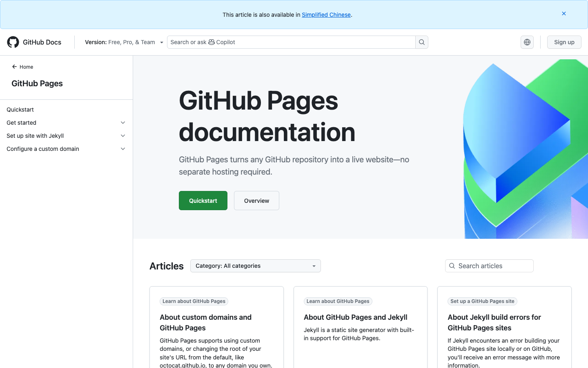Click Learn about GitHub Pages tag on first card
588x368 pixels.
pos(194,301)
